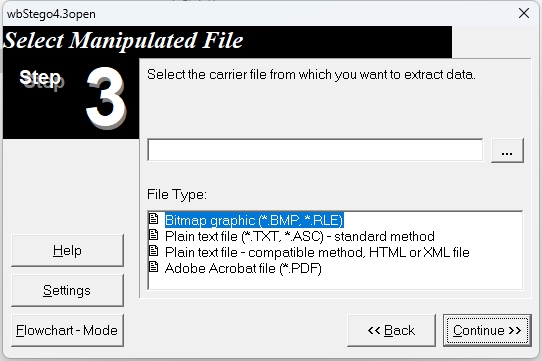Choose Plain text file standard method
This screenshot has width=542, height=361.
click(300, 236)
